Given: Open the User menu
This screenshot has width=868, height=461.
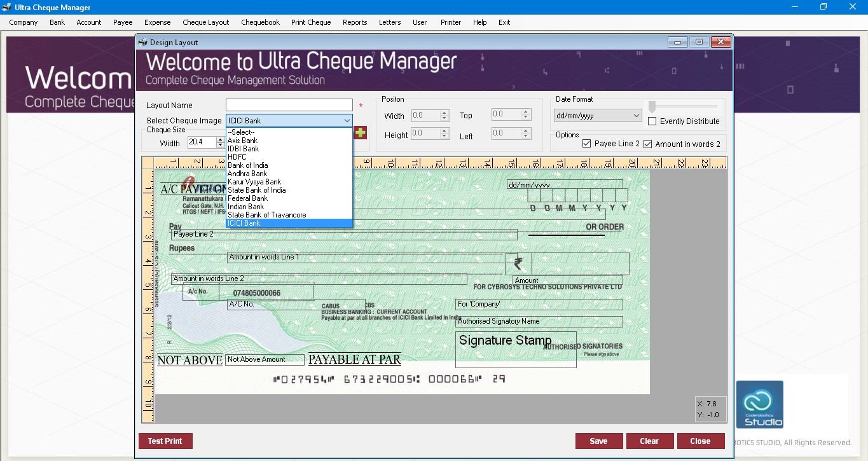Looking at the screenshot, I should point(420,22).
